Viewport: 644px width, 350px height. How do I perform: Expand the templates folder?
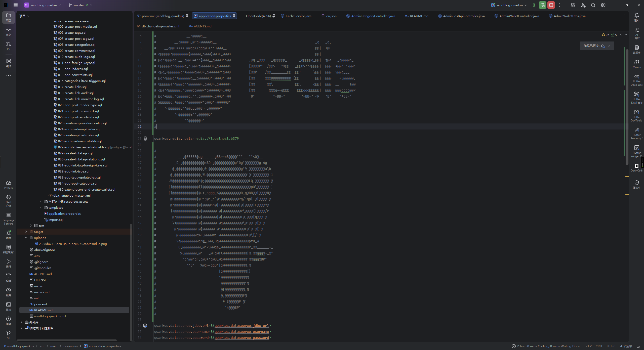pyautogui.click(x=41, y=208)
